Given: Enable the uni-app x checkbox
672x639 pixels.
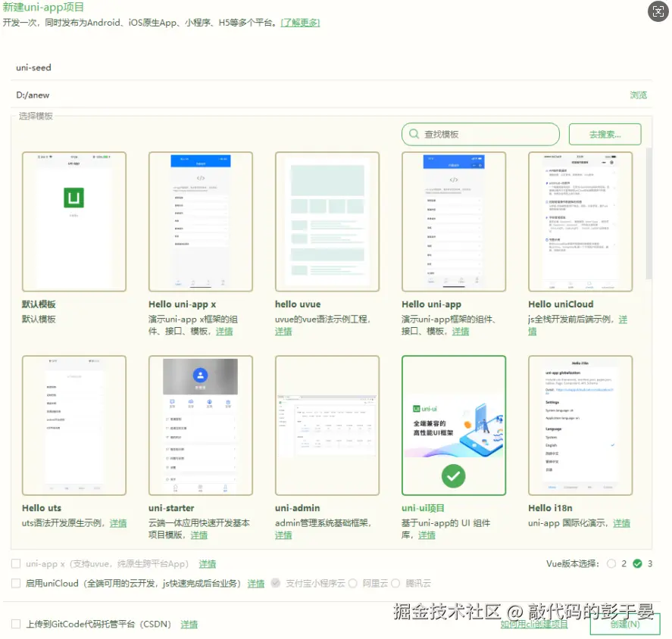Looking at the screenshot, I should (16, 563).
